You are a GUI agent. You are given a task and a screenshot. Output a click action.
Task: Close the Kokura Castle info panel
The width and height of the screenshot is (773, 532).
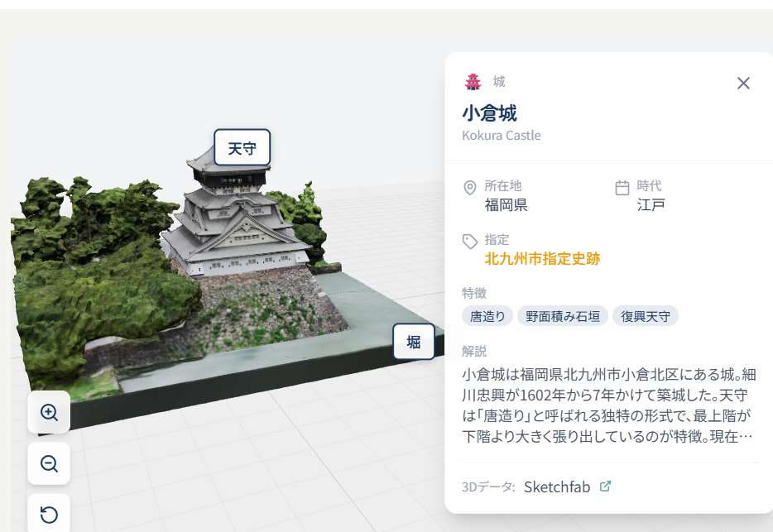coord(743,83)
